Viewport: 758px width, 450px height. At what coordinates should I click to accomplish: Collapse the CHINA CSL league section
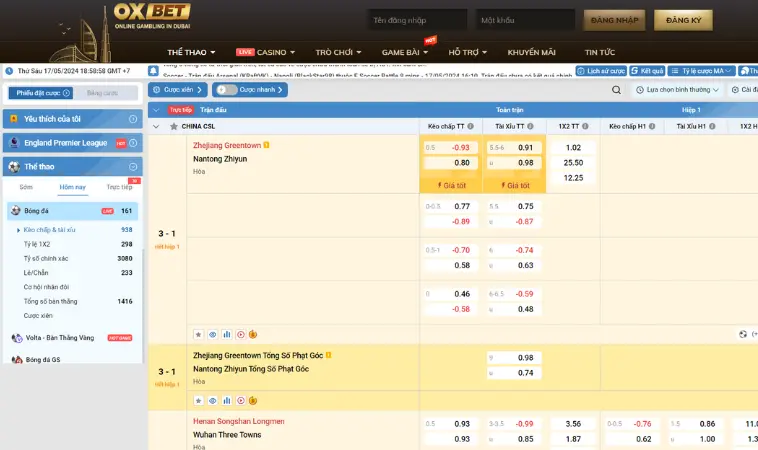155,127
